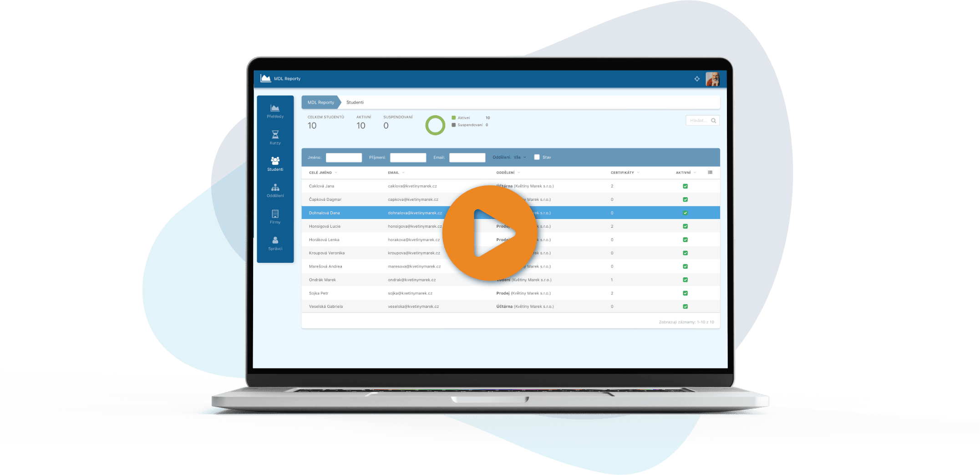Image resolution: width=980 pixels, height=475 pixels.
Task: Select the Kroupová Veronika name cell
Action: 327,253
